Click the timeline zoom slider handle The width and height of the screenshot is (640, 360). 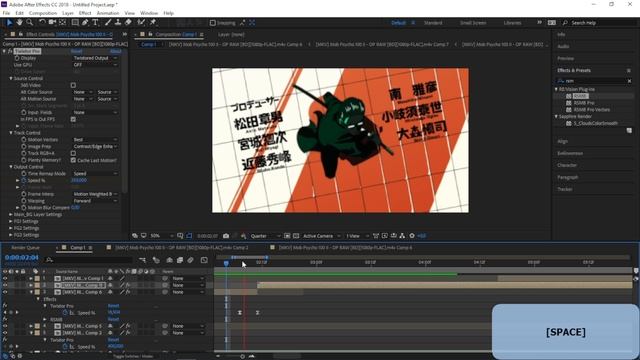click(x=242, y=356)
